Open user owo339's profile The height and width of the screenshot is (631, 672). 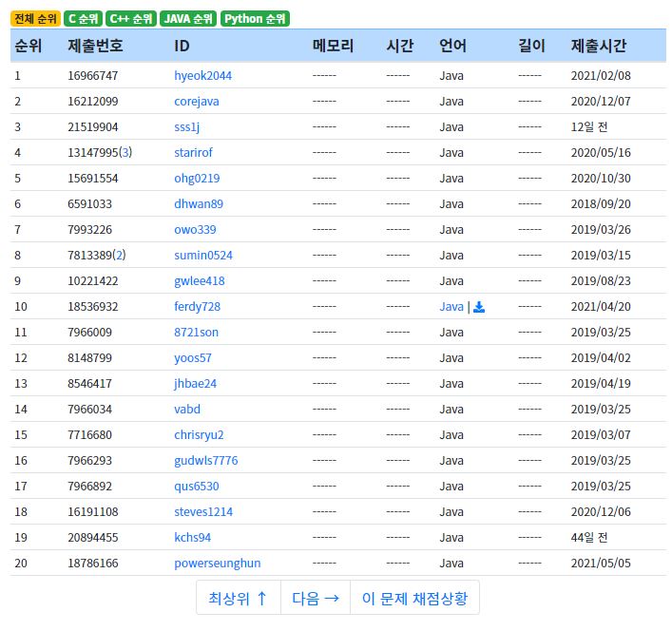tap(195, 230)
